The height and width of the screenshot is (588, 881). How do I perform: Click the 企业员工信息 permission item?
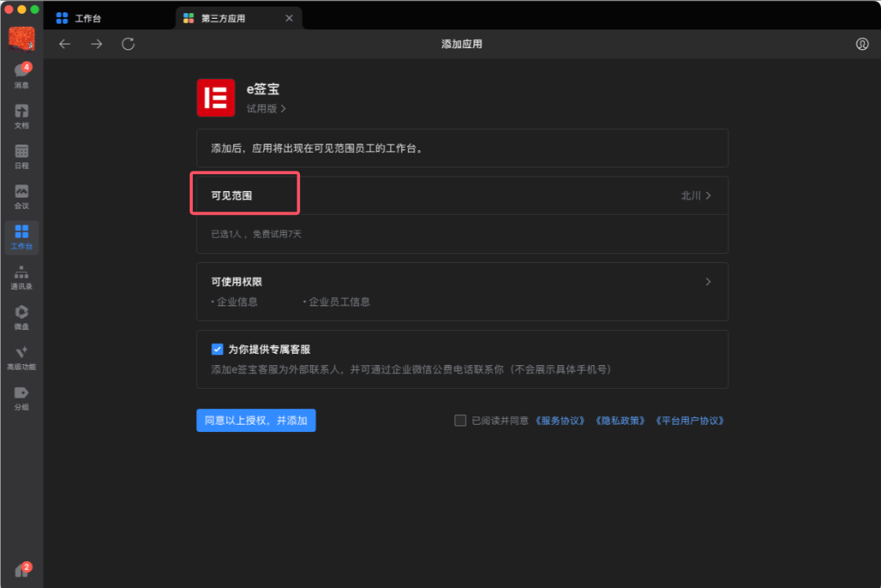pyautogui.click(x=339, y=301)
